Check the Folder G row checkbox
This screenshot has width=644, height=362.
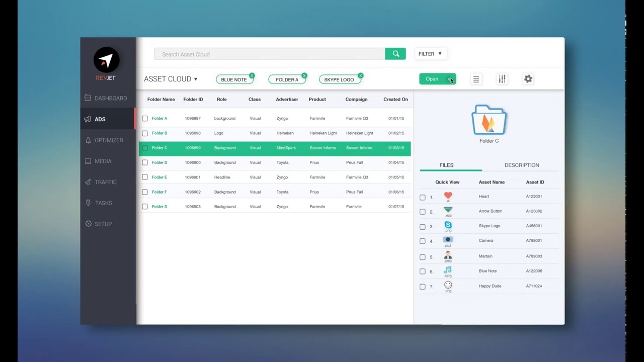pyautogui.click(x=145, y=207)
